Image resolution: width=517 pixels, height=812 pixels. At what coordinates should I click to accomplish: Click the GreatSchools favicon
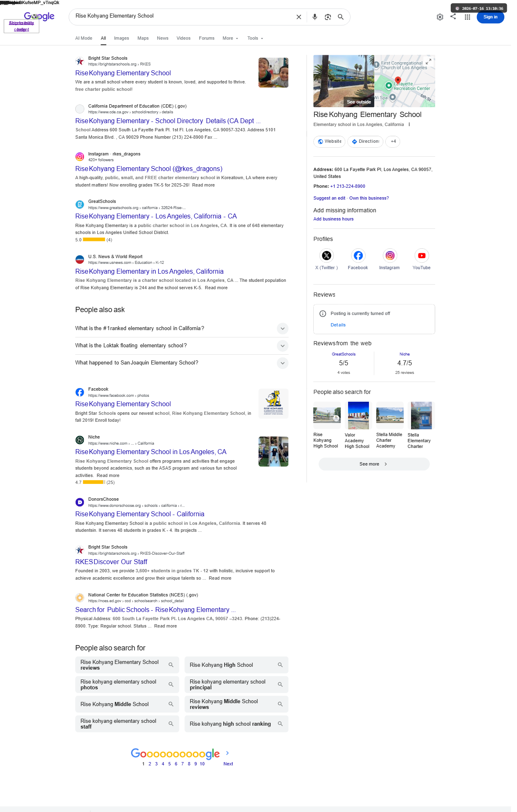80,205
